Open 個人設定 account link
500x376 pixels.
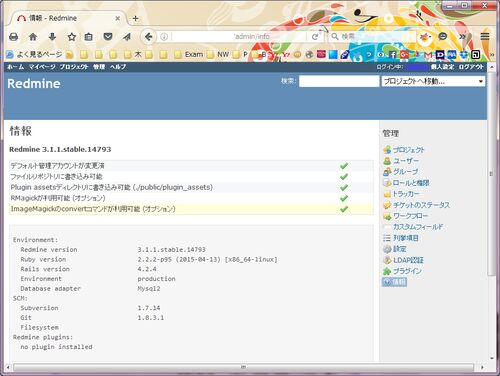pos(442,67)
